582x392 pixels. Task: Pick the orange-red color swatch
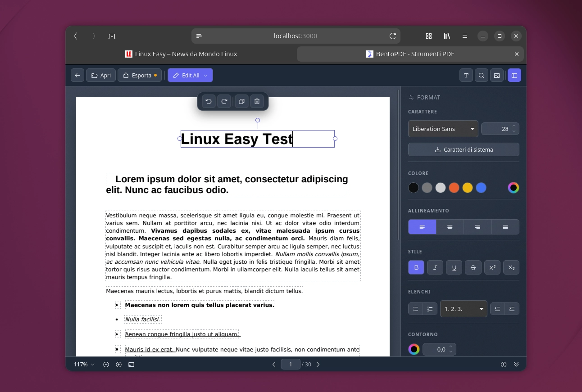454,188
